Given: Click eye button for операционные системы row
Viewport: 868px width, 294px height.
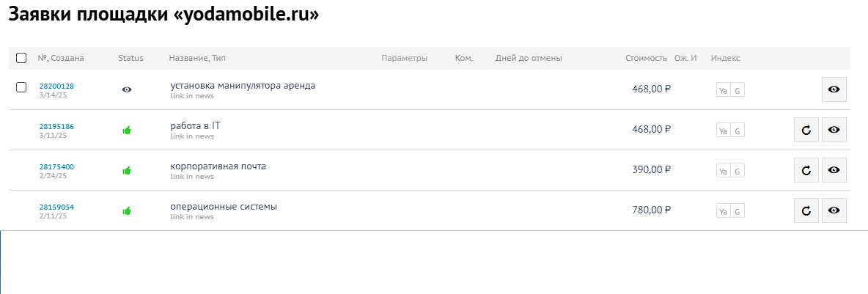Looking at the screenshot, I should click(x=834, y=211).
